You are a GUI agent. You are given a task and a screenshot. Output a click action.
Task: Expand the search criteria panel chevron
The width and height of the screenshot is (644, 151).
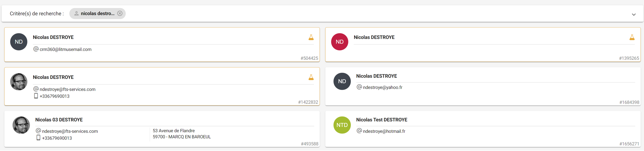click(633, 15)
